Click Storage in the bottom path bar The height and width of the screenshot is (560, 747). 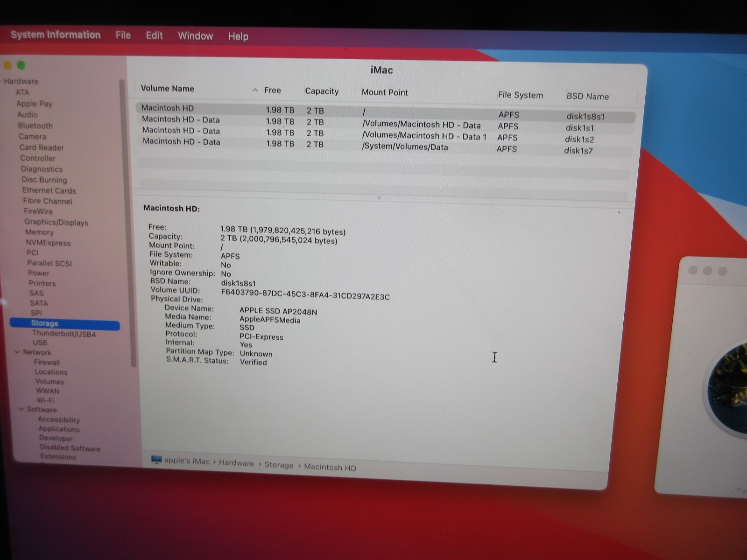click(x=279, y=465)
